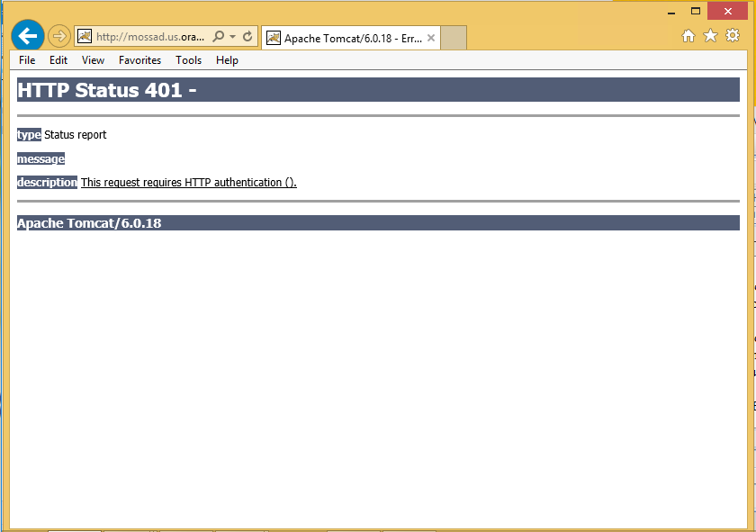The image size is (756, 532).
Task: Go to the Home page icon
Action: tap(688, 36)
